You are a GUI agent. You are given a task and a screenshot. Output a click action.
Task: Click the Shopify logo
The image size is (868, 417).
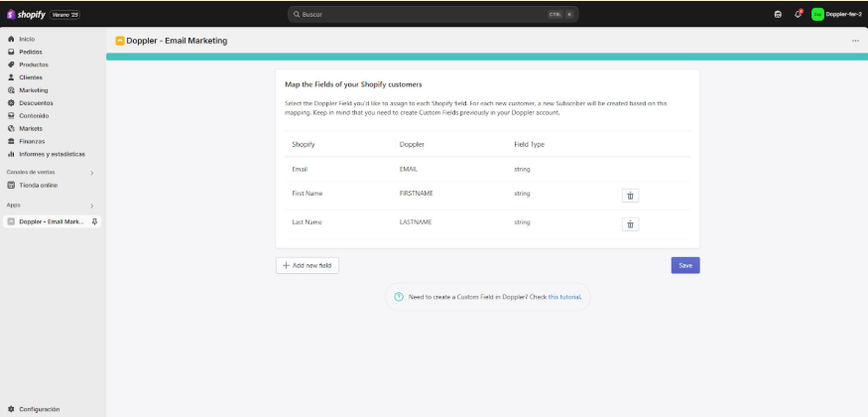26,15
